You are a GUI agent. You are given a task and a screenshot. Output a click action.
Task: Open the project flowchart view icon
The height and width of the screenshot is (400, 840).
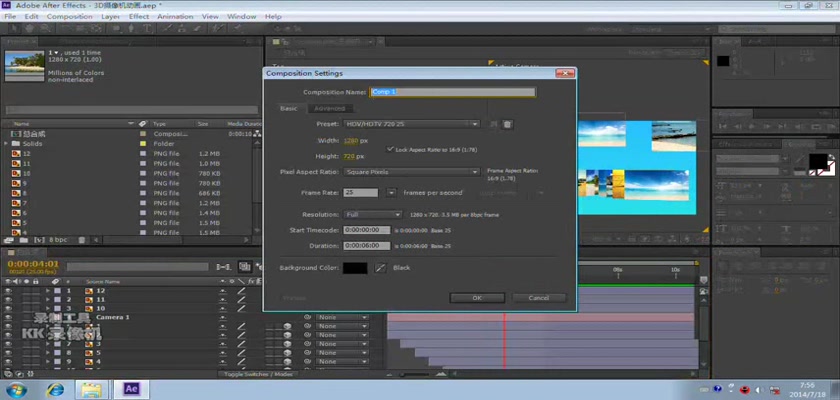[x=258, y=133]
